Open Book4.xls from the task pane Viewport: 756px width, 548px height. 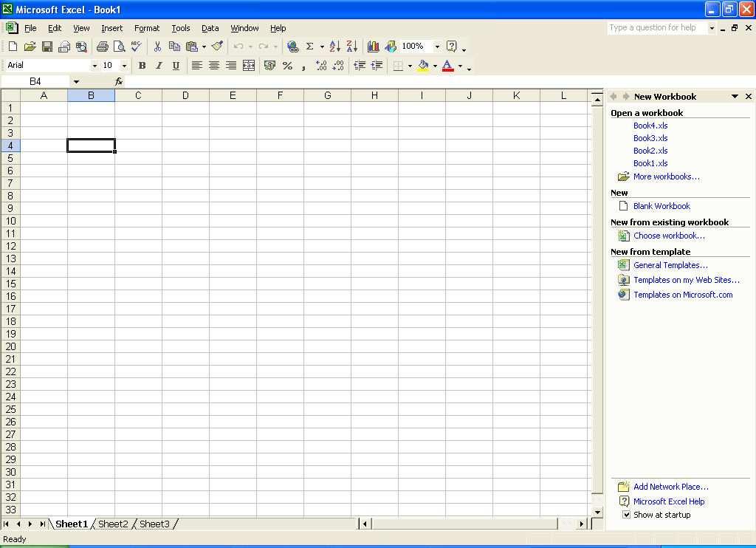click(x=650, y=126)
